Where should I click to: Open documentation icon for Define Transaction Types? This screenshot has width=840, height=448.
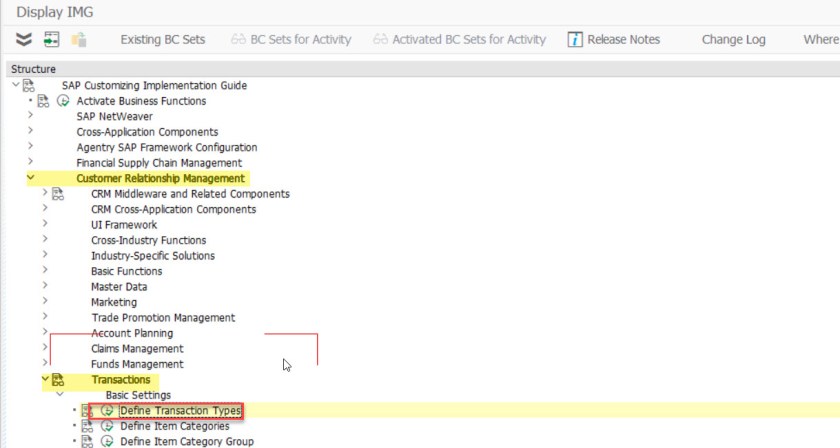coord(87,411)
